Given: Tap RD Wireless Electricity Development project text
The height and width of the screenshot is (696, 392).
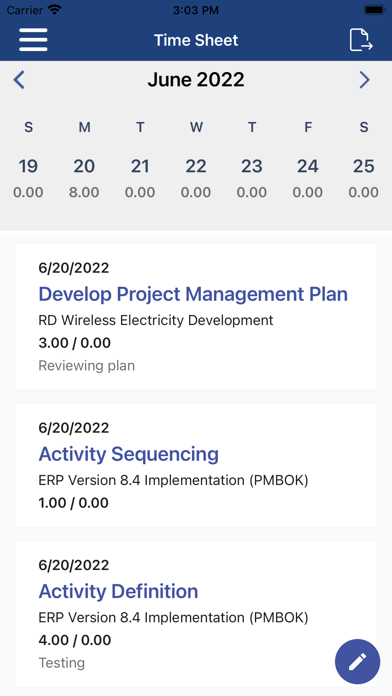Looking at the screenshot, I should [156, 320].
